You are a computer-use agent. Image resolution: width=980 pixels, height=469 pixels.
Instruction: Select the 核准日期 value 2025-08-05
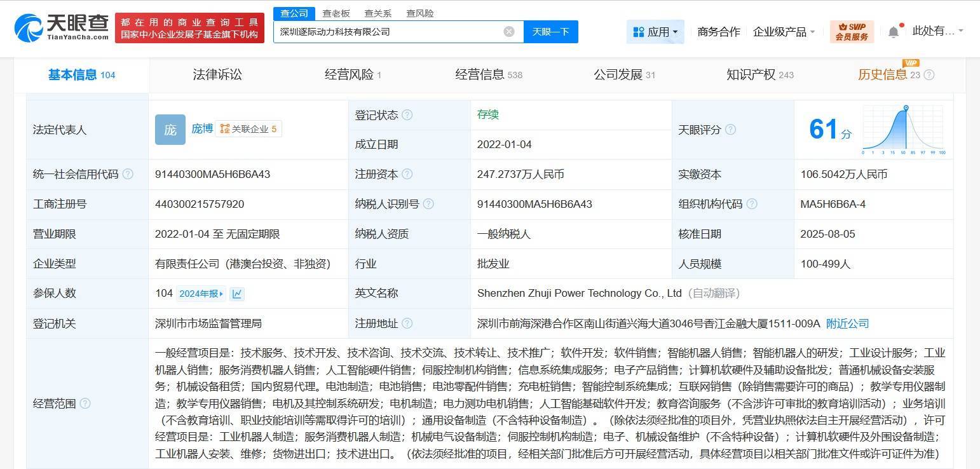pos(828,234)
